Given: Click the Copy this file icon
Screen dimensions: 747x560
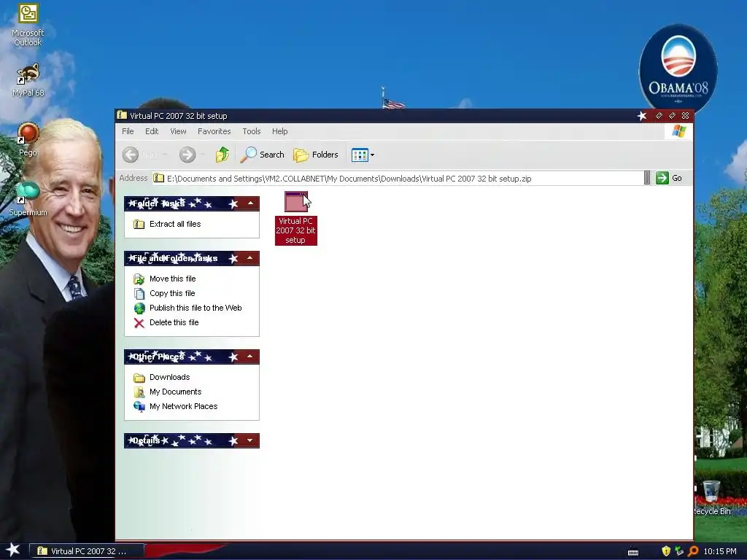Looking at the screenshot, I should pos(139,294).
